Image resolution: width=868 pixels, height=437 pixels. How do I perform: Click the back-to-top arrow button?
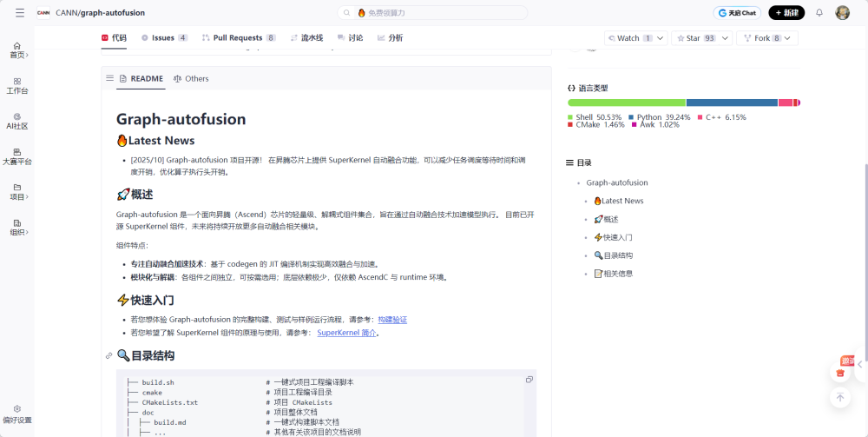click(839, 397)
